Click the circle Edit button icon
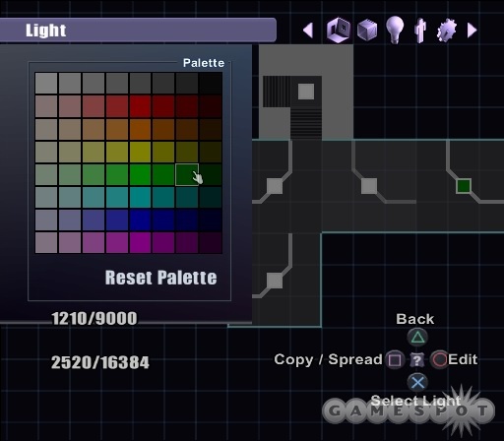 coord(439,359)
